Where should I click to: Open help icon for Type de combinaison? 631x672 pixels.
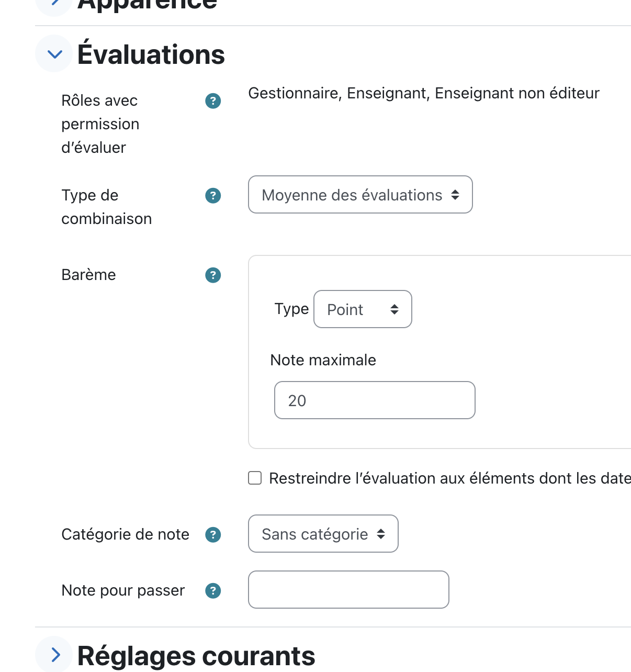pos(213,195)
